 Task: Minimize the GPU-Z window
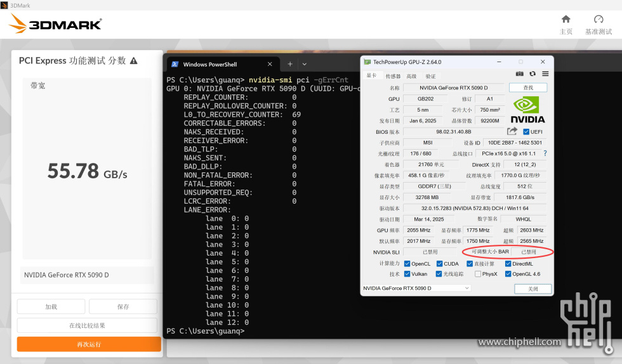tap(499, 62)
